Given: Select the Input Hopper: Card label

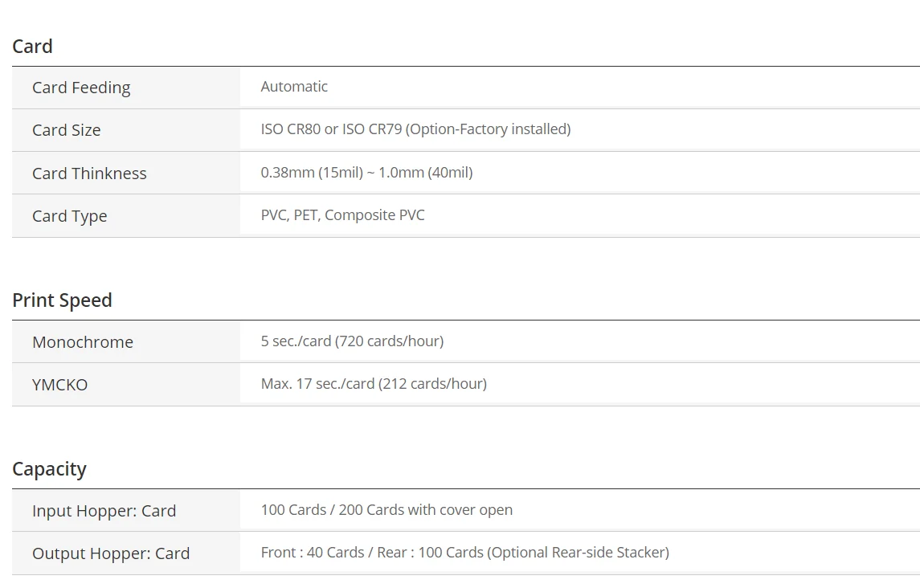Looking at the screenshot, I should pyautogui.click(x=104, y=511).
